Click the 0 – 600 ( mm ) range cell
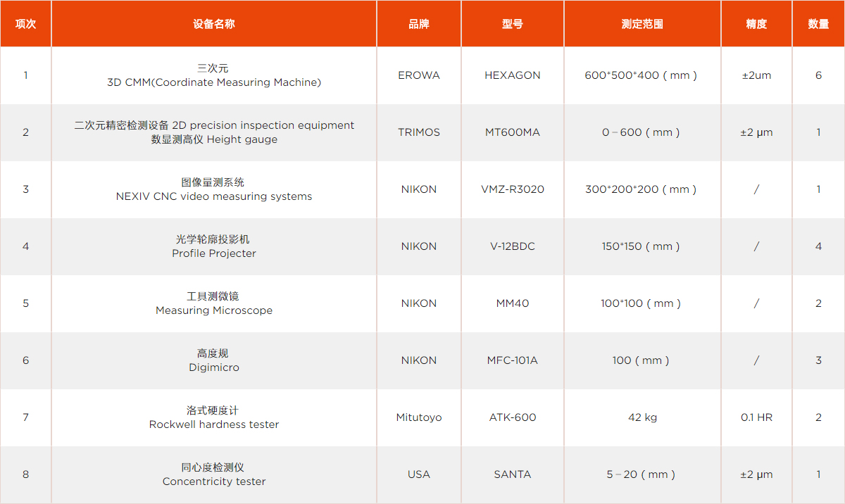Viewport: 845px width, 504px height. (642, 132)
